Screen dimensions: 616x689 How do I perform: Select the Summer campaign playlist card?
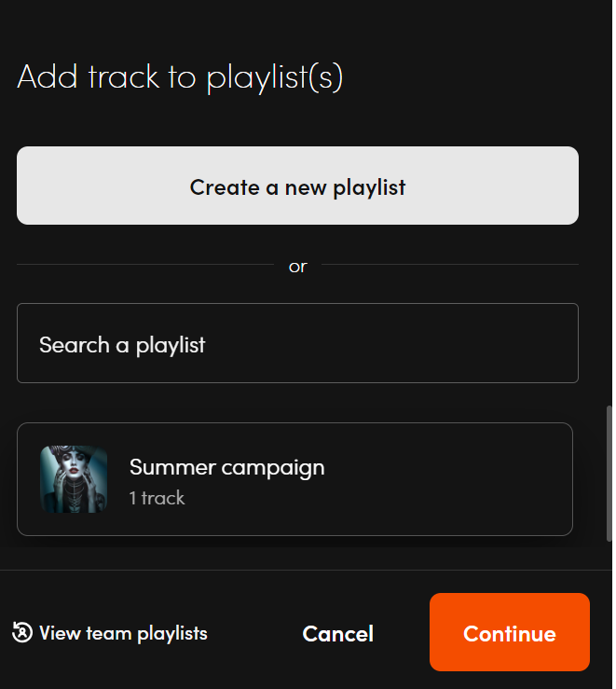(x=294, y=479)
